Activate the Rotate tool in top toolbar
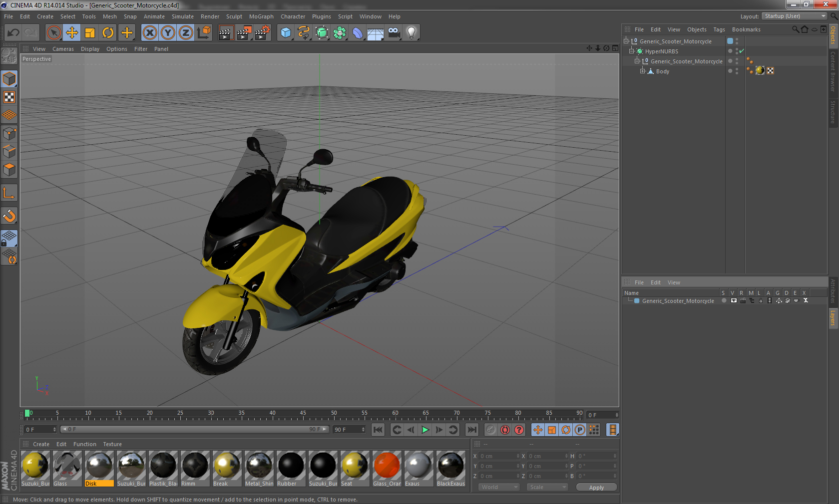The height and width of the screenshot is (504, 839). [108, 33]
